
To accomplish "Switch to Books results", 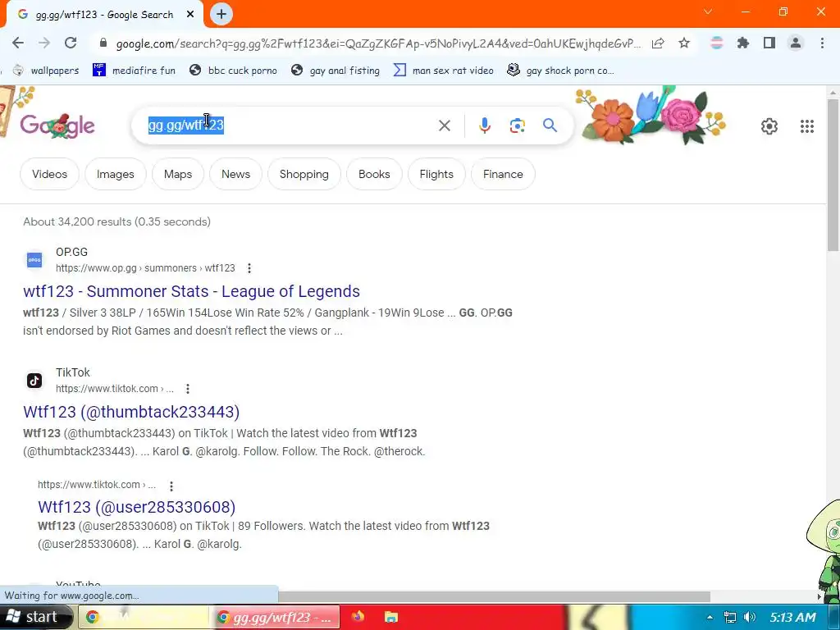I will pyautogui.click(x=374, y=174).
